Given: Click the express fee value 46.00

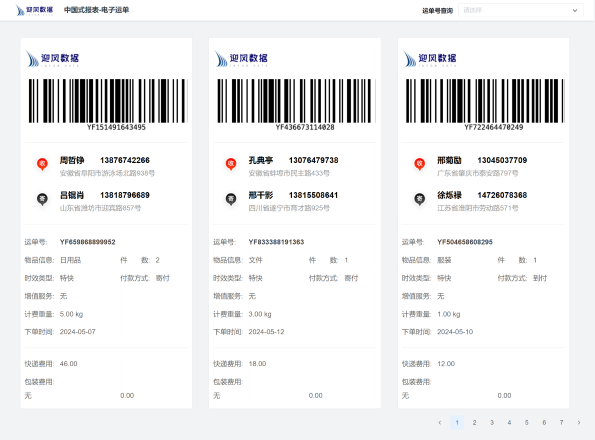Looking at the screenshot, I should [x=69, y=364].
